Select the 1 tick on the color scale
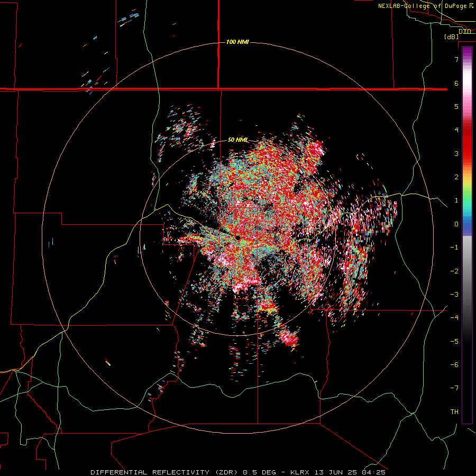The image size is (476, 476). click(x=456, y=200)
